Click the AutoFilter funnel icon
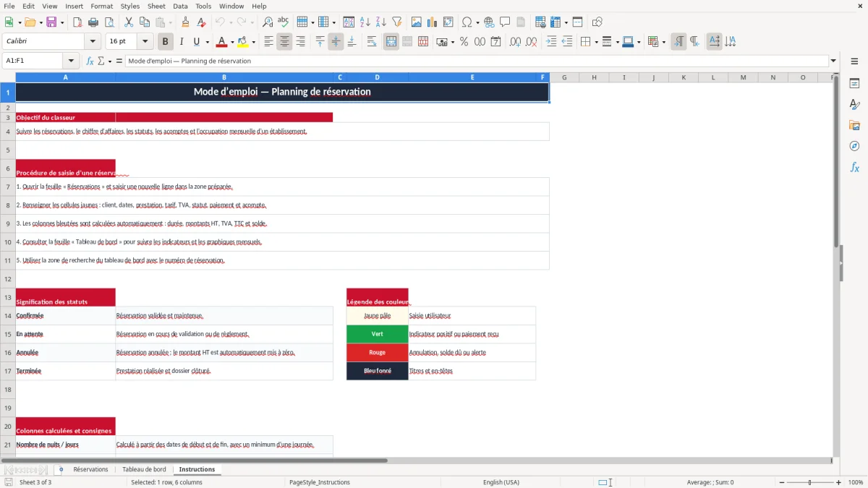Image resolution: width=868 pixels, height=488 pixels. pos(397,22)
